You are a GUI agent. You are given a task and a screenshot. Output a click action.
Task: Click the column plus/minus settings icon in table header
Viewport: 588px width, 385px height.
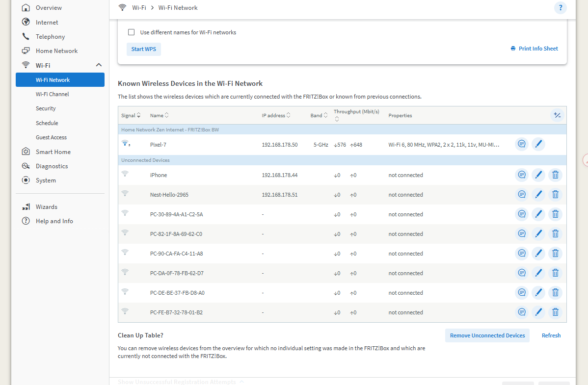click(557, 115)
